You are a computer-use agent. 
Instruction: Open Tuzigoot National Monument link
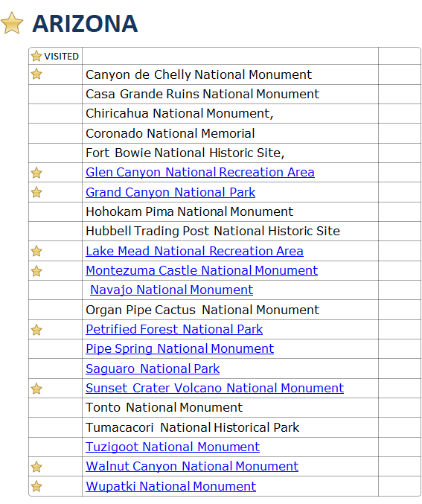point(173,447)
